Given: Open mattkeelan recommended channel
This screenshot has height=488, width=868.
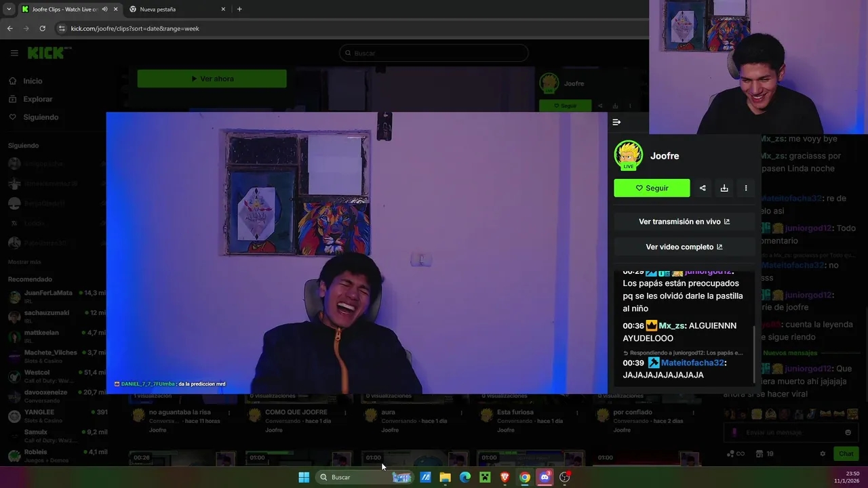Looking at the screenshot, I should (x=57, y=335).
